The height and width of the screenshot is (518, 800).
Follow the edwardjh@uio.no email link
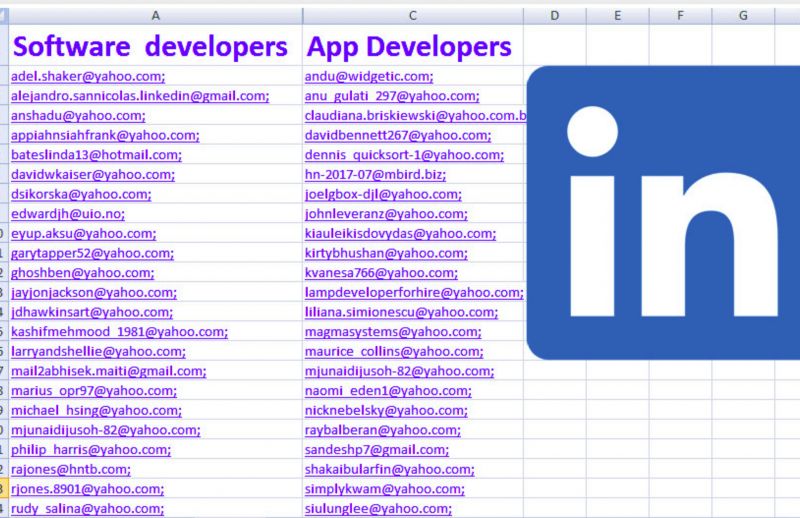(68, 214)
